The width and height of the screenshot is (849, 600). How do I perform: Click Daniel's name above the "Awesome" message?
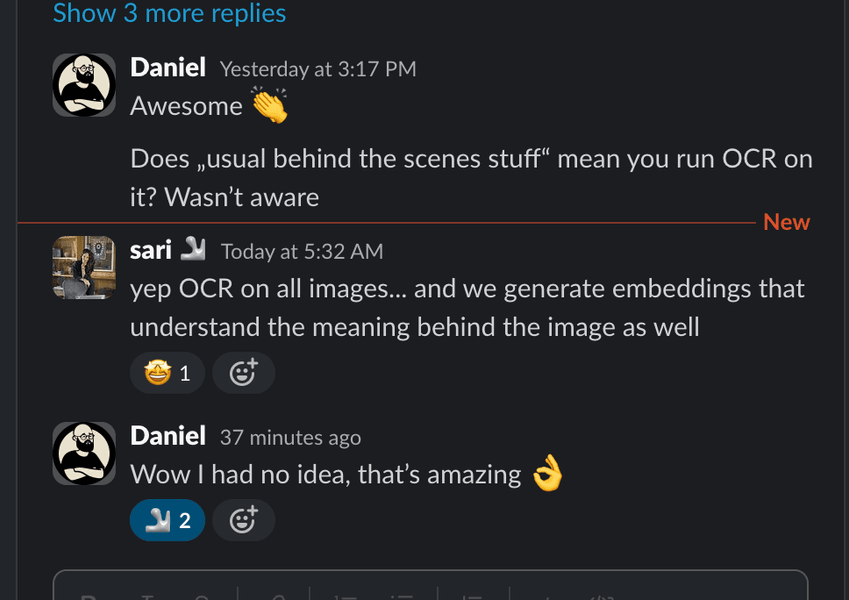(x=168, y=68)
